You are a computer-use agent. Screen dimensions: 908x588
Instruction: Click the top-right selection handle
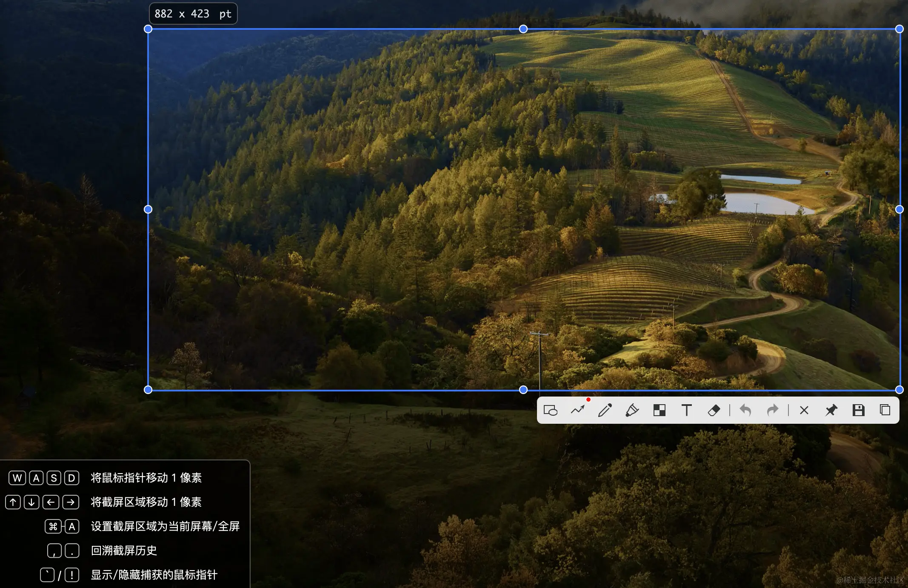[899, 29]
